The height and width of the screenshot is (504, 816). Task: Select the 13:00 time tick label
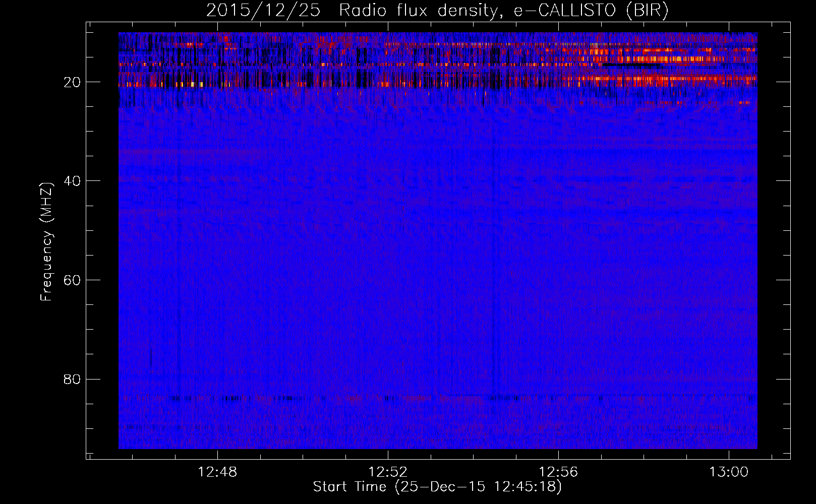point(729,472)
